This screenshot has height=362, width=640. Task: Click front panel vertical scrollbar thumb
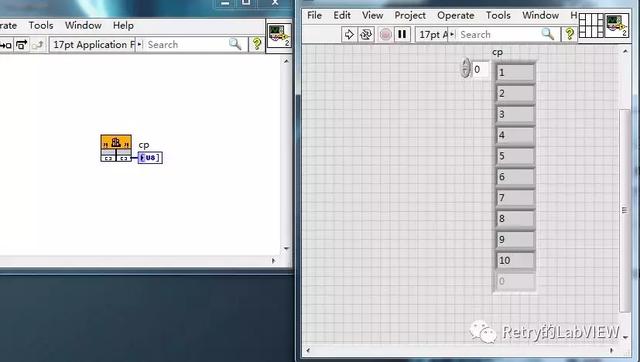pos(624,210)
